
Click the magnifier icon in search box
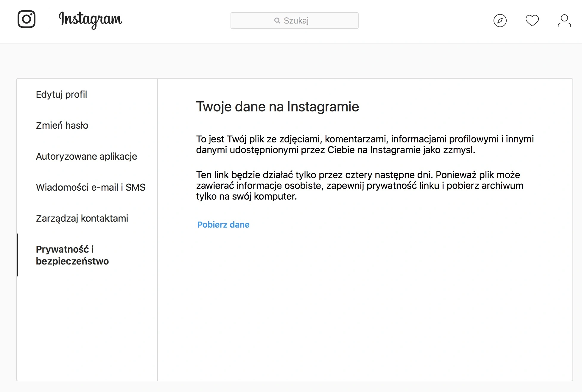[x=277, y=21]
